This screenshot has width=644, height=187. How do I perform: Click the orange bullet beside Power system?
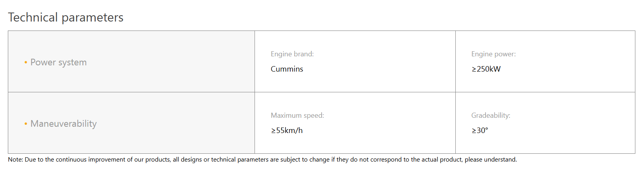[26, 62]
